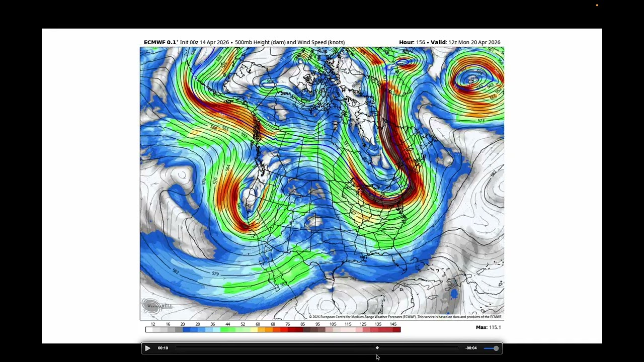Click the 'Init 00z 14 Apr 2026' text
This screenshot has height=362, width=644.
tap(204, 42)
